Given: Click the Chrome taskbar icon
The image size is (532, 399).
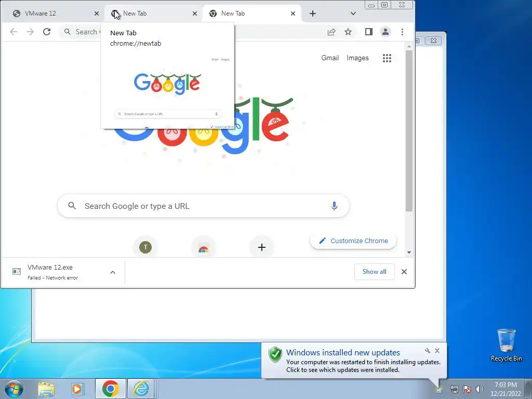Looking at the screenshot, I should (111, 389).
